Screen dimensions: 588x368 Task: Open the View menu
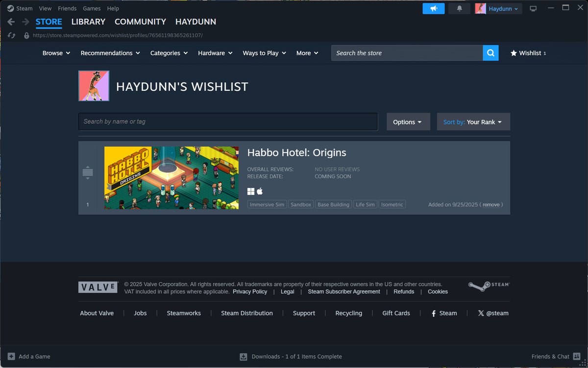pyautogui.click(x=45, y=8)
